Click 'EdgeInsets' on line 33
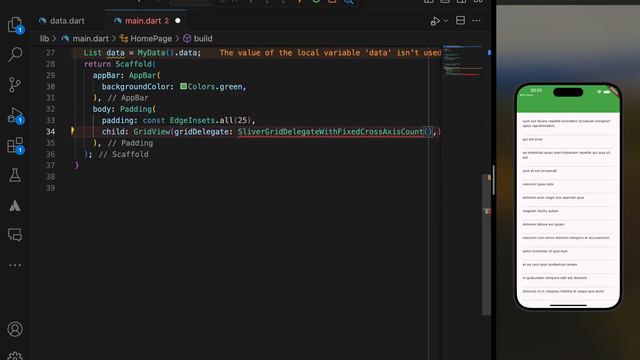Screen dimensions: 640x360 (192, 120)
